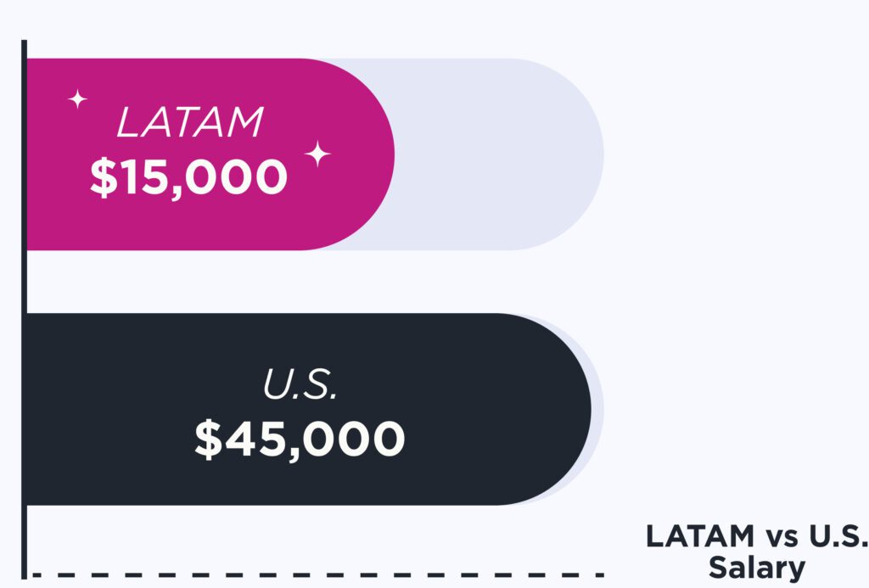Click the small sparkle star above LATAM

[77, 100]
